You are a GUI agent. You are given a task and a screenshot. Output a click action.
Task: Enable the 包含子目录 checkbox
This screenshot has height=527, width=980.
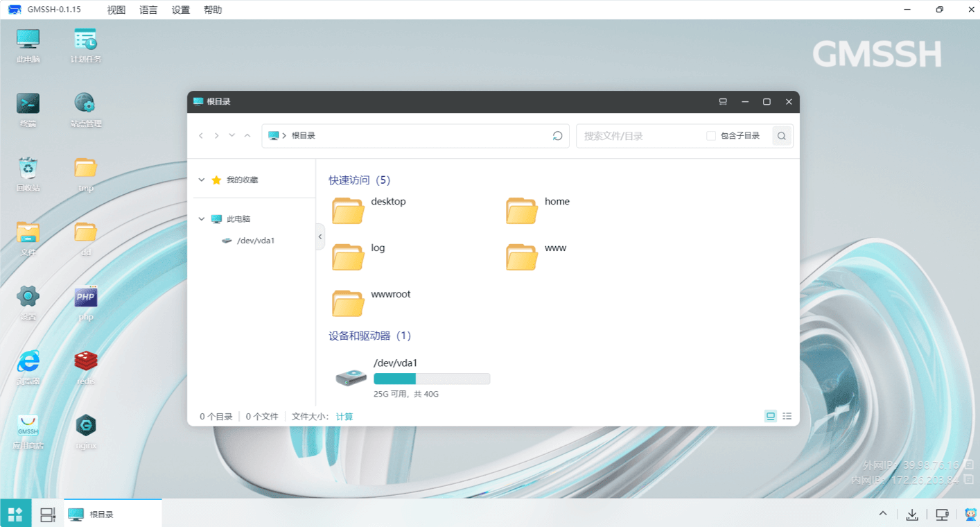click(711, 136)
